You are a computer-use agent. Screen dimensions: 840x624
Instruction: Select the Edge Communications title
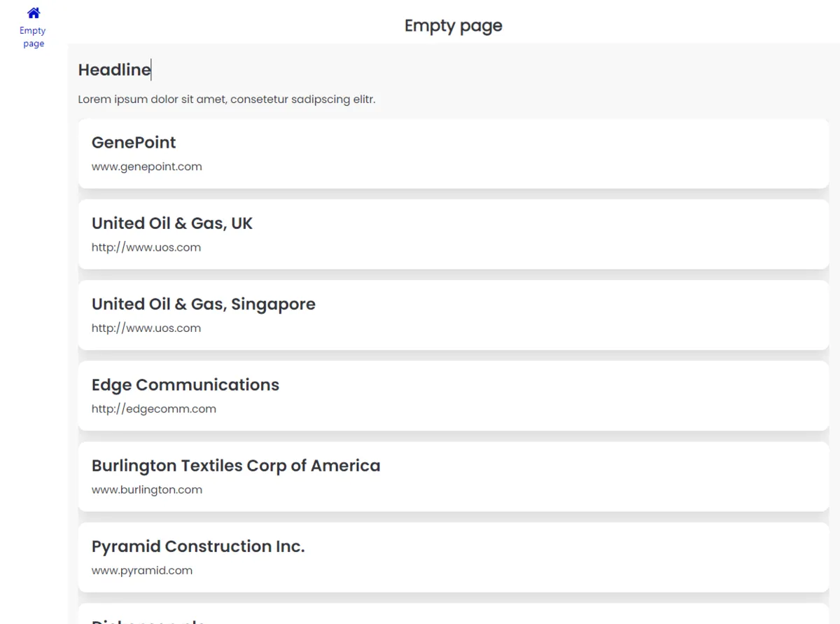[x=185, y=385]
